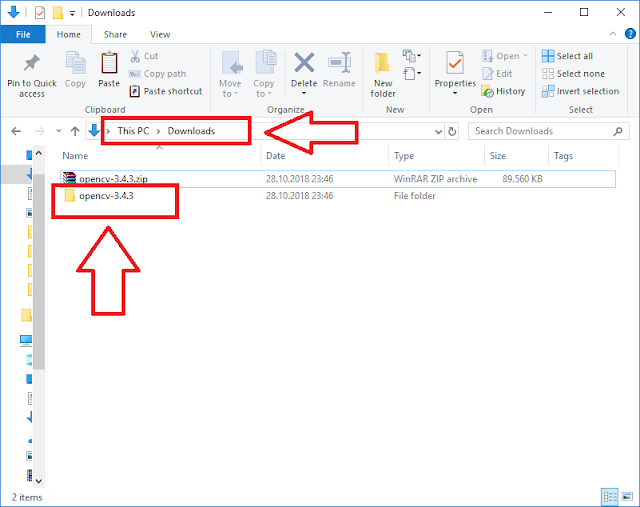Screen dimensions: 640x507
Task: Click Invert selection
Action: point(580,91)
